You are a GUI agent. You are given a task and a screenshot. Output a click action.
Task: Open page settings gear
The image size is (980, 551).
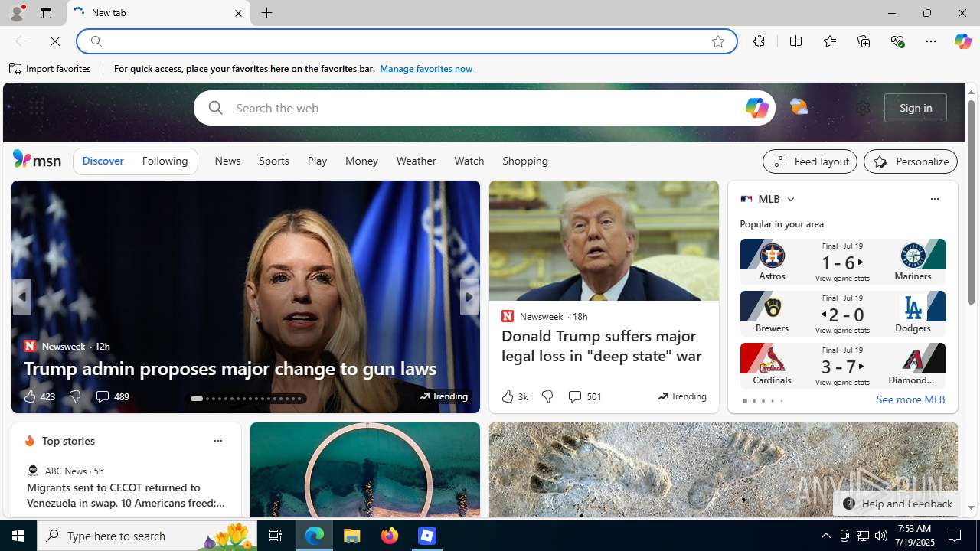pyautogui.click(x=863, y=108)
